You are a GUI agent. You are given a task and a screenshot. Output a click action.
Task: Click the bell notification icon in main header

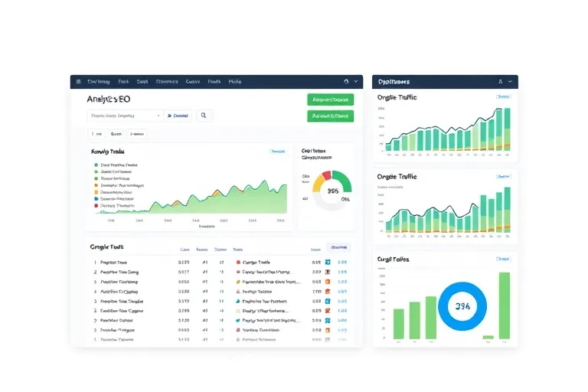pos(346,81)
